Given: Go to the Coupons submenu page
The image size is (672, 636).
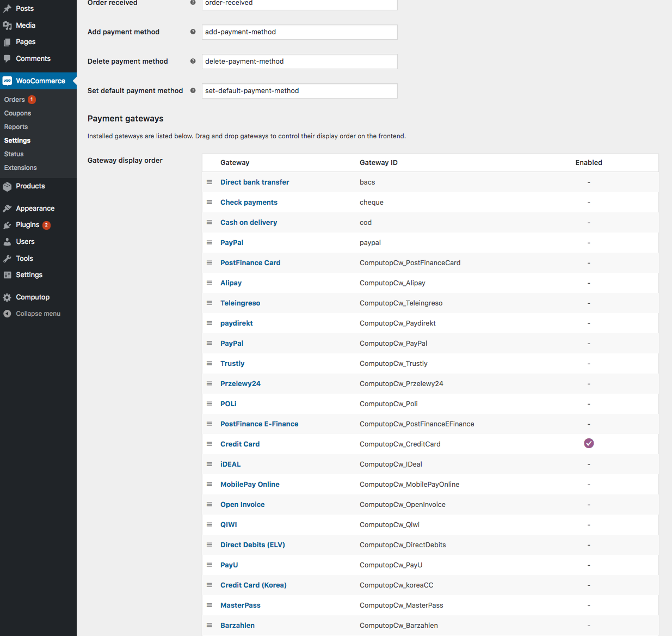Looking at the screenshot, I should coord(17,113).
